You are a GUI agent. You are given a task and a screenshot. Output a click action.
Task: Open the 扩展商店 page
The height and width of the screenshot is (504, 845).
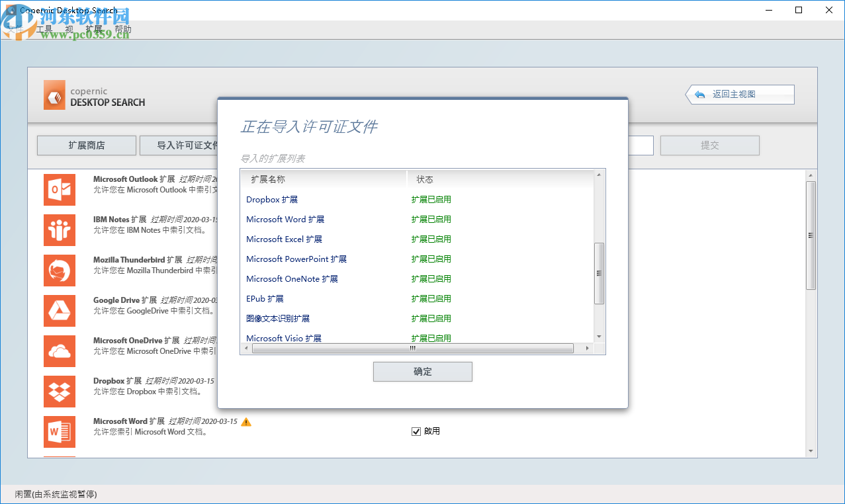pos(86,145)
